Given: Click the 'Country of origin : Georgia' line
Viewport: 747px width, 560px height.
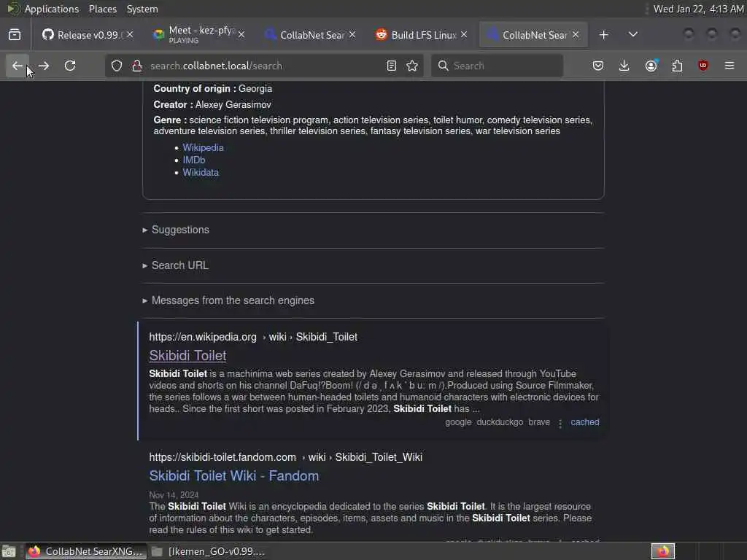Looking at the screenshot, I should click(x=212, y=88).
